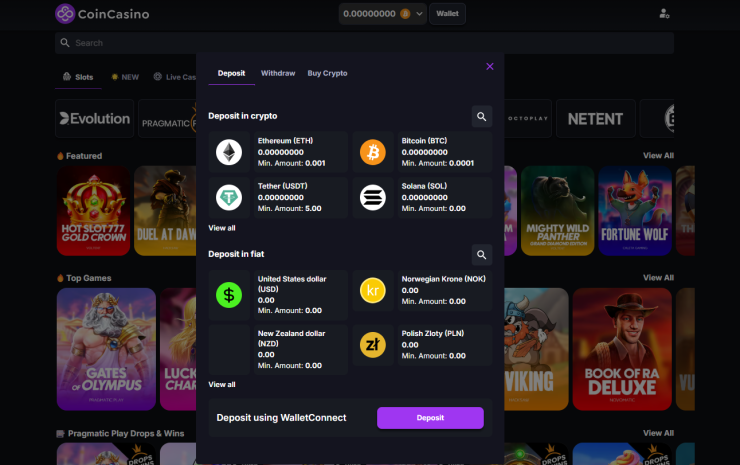
Task: Expand View all under crypto deposits
Action: click(222, 228)
